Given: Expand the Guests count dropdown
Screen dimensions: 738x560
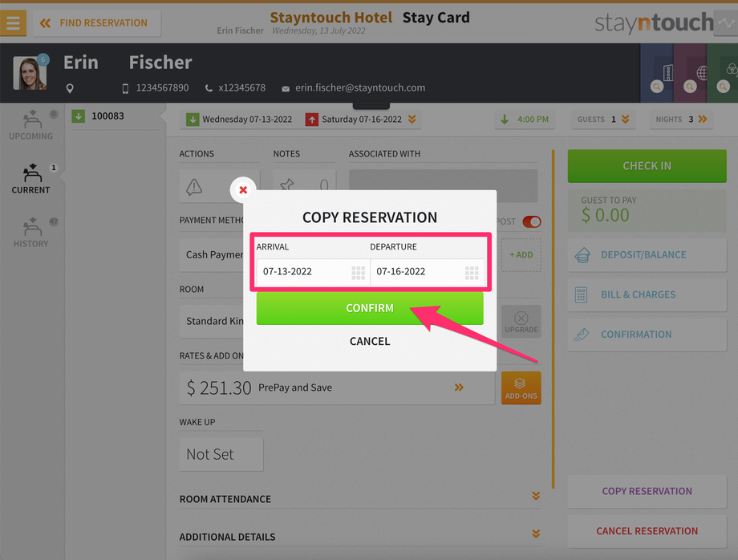Looking at the screenshot, I should [x=603, y=120].
